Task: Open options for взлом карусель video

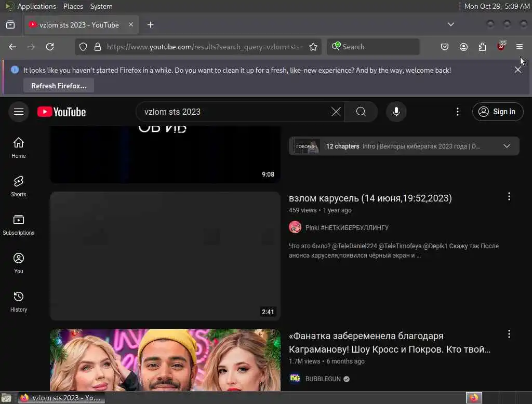Action: pos(509,196)
